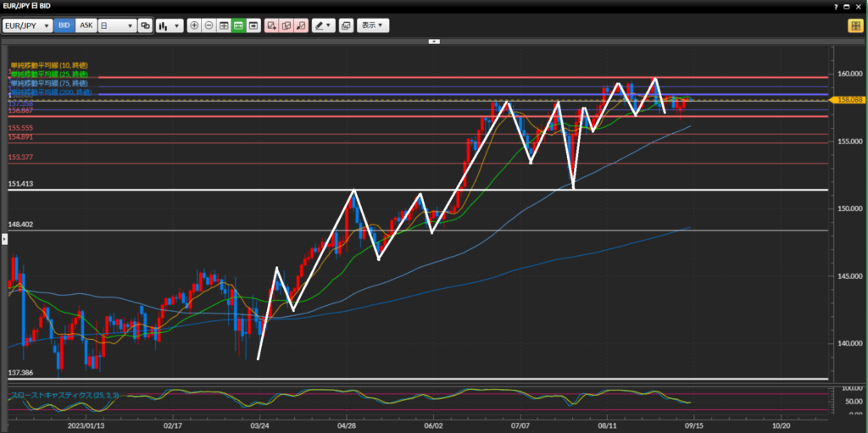Open the candlestick chart type dropdown
The width and height of the screenshot is (868, 433).
169,25
